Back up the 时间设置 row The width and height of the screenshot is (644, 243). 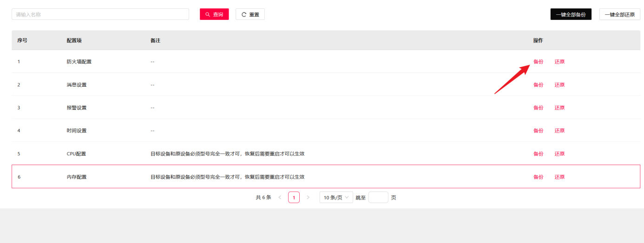[538, 131]
